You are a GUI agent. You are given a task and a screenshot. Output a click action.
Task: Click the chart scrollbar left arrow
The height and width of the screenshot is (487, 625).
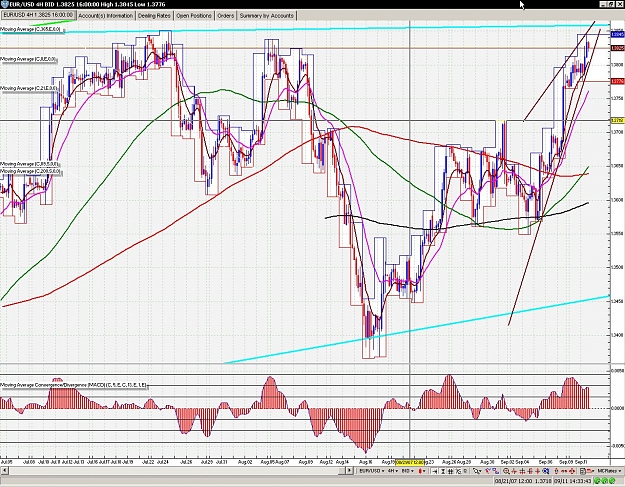(4, 471)
